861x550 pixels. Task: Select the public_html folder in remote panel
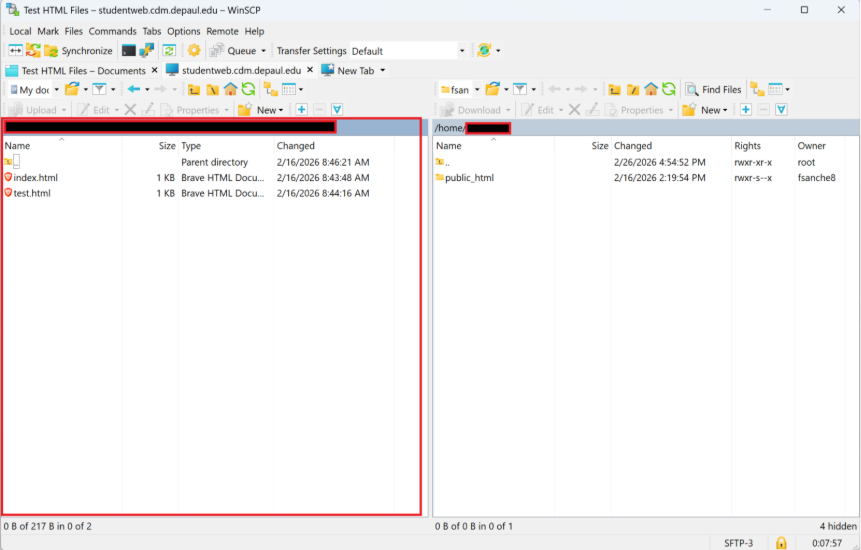469,178
